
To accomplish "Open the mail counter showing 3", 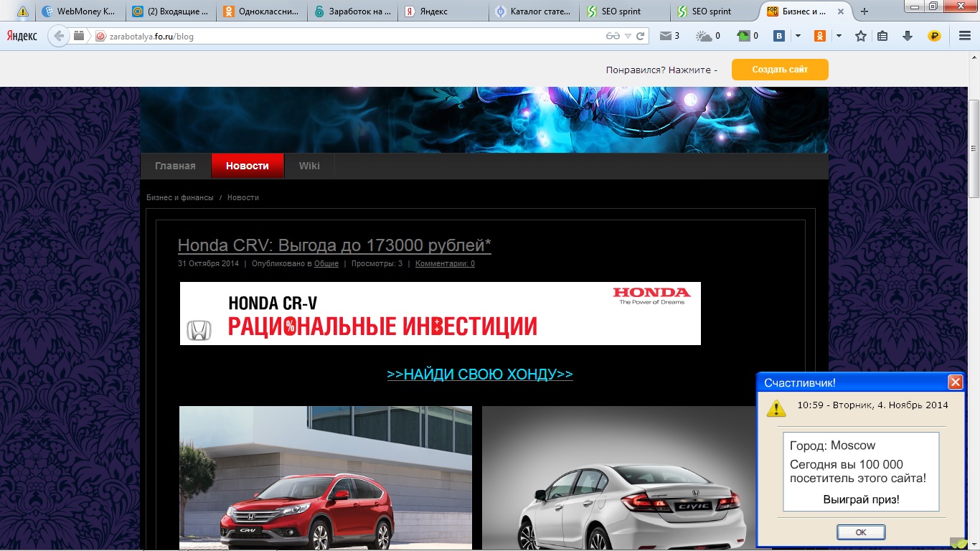I will [x=669, y=36].
